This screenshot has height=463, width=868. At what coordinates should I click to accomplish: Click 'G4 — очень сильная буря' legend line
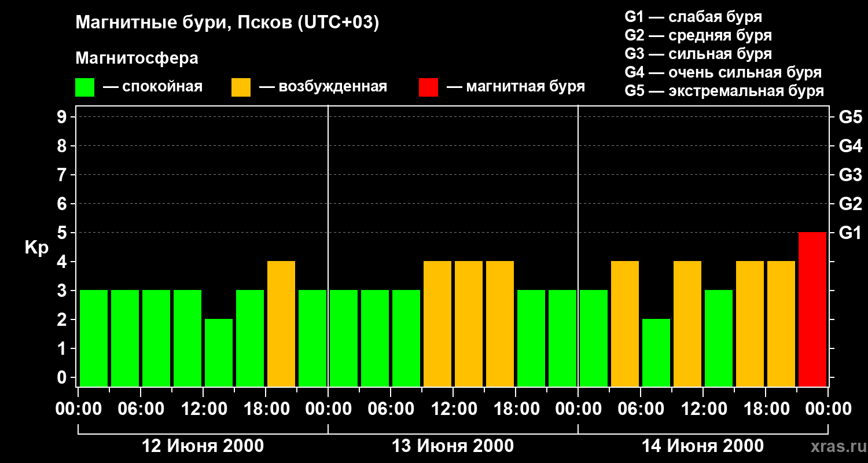tap(723, 72)
